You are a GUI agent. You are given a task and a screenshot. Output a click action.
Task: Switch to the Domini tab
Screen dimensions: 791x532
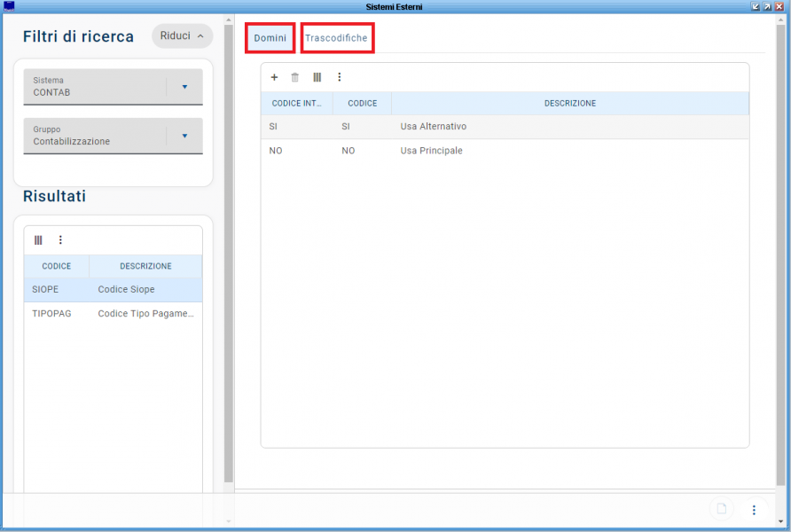(270, 38)
